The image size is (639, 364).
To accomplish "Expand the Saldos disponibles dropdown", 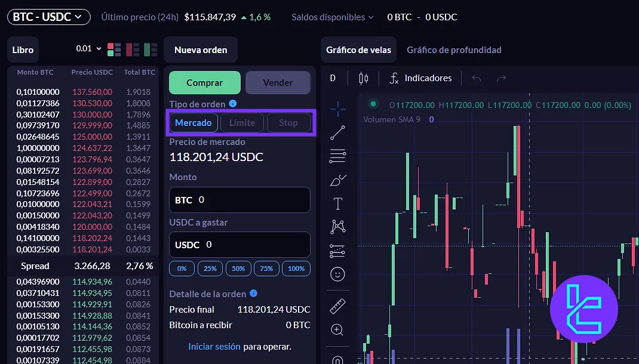I will [x=333, y=17].
